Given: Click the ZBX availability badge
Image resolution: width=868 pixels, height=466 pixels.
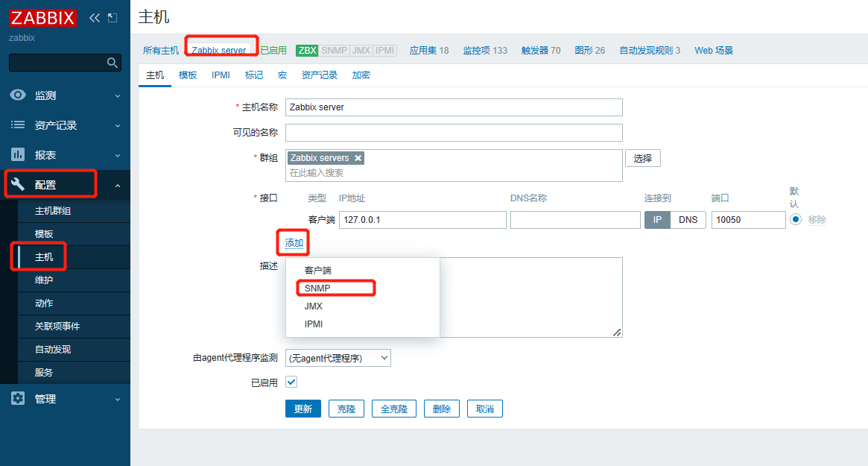Looking at the screenshot, I should point(307,51).
